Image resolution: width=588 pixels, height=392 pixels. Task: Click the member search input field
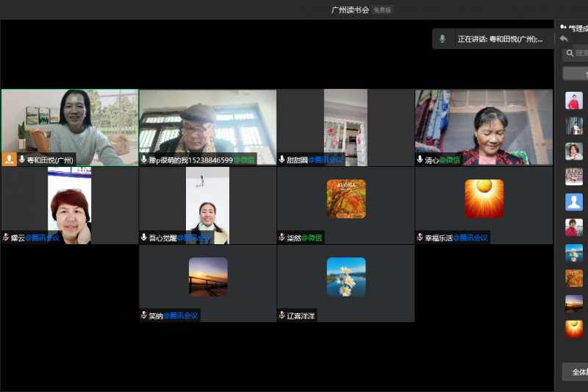click(581, 53)
